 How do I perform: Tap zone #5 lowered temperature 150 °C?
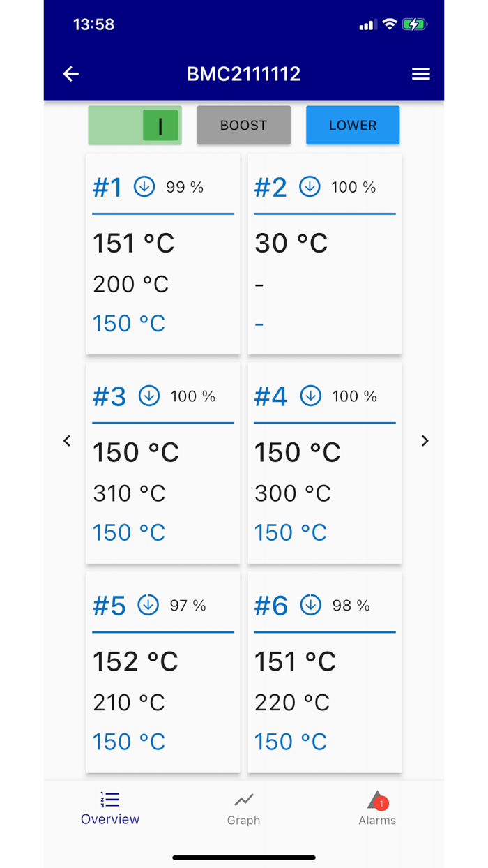point(129,742)
